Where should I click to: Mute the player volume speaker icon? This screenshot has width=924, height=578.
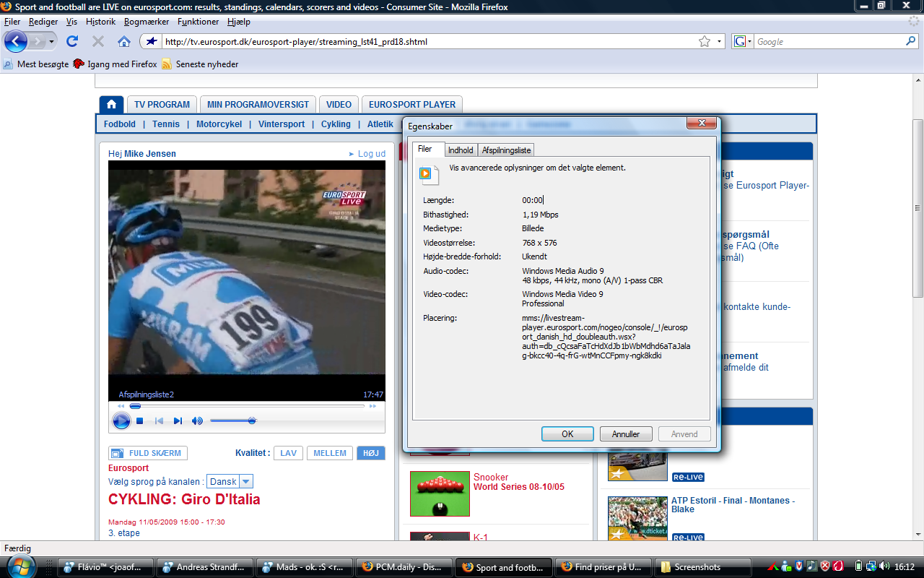pyautogui.click(x=197, y=420)
